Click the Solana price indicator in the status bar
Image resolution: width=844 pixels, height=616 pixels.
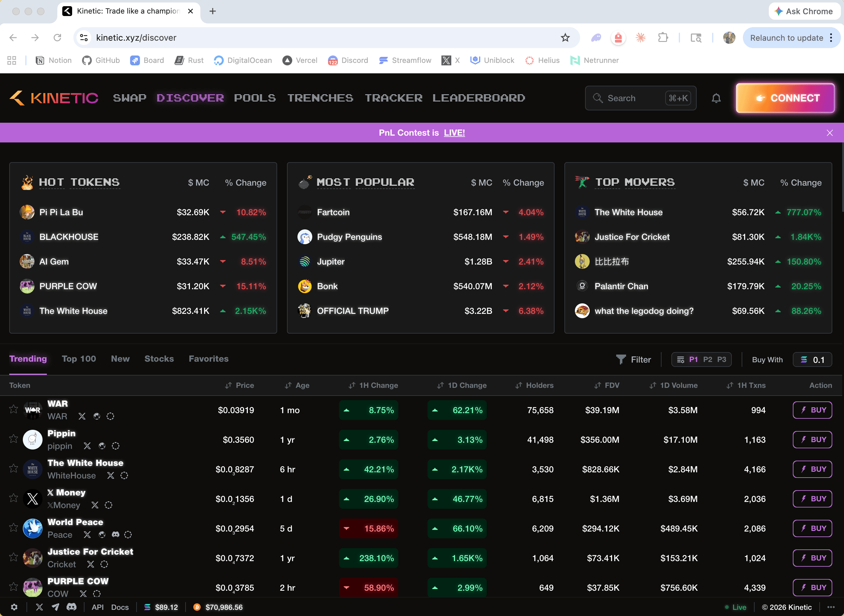click(x=161, y=607)
